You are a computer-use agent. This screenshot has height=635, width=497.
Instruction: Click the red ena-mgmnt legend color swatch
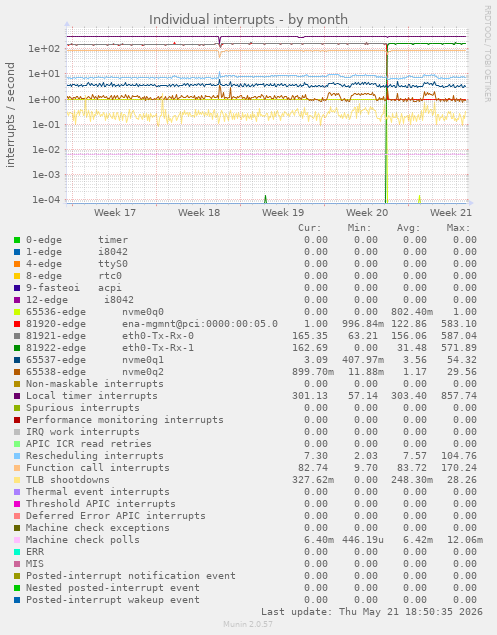click(17, 324)
